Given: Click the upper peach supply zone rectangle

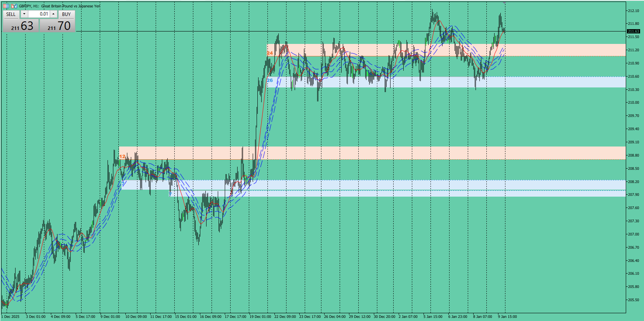Looking at the screenshot, I should click(446, 50).
